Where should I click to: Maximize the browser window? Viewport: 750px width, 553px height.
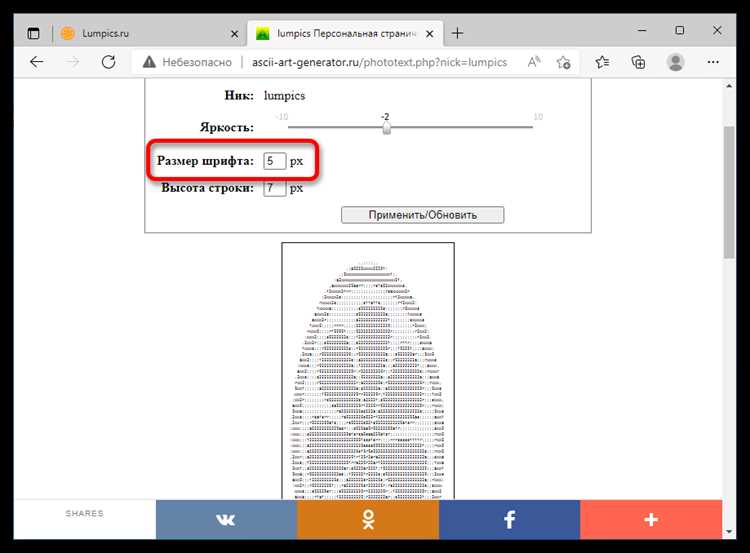coord(679,31)
